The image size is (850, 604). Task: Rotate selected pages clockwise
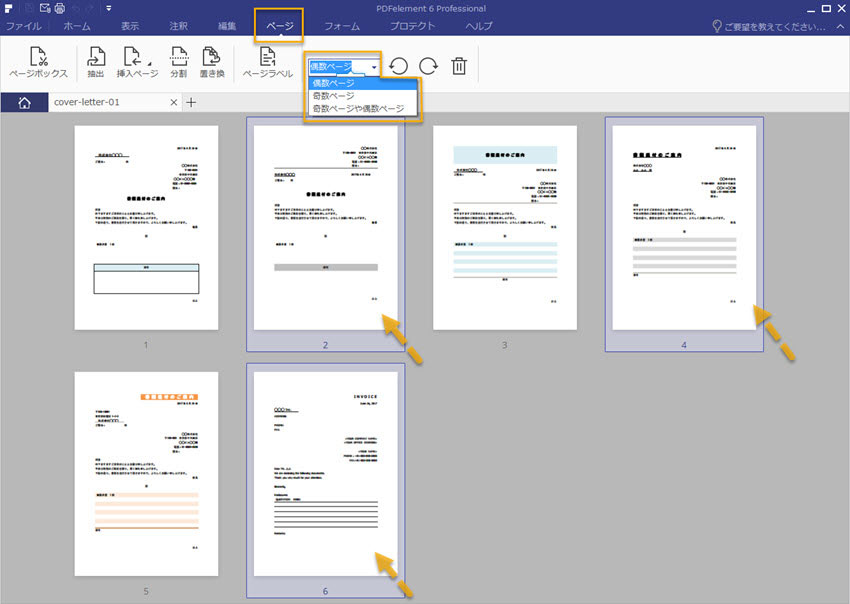point(428,66)
